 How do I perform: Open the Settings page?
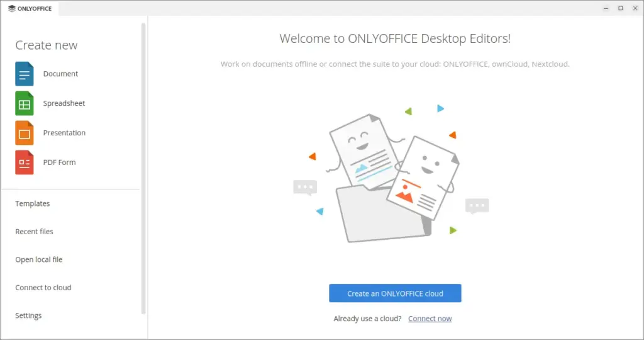(28, 315)
